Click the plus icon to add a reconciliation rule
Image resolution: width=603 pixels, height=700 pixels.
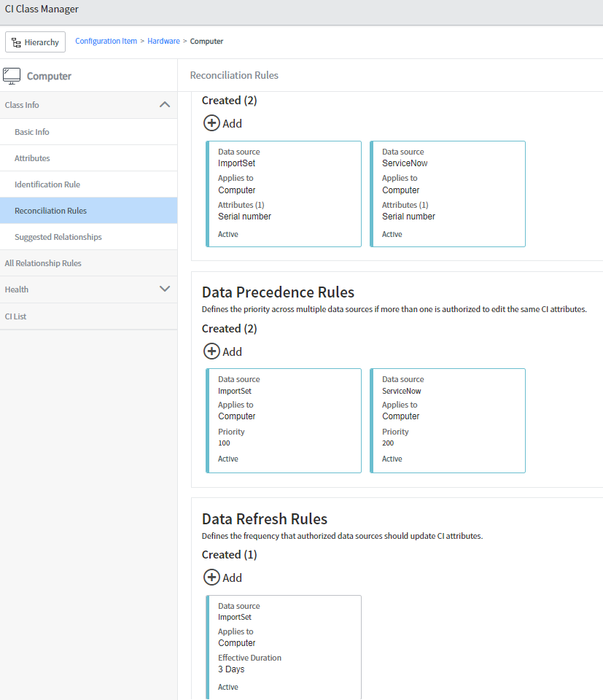click(x=211, y=123)
